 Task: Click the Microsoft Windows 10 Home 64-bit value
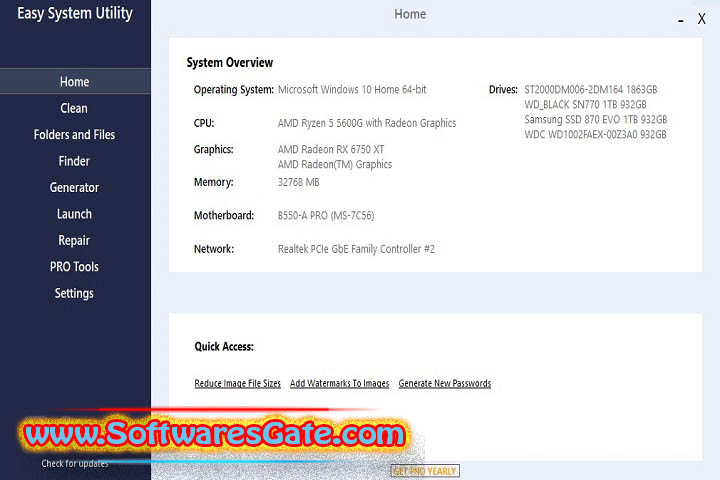pyautogui.click(x=352, y=90)
